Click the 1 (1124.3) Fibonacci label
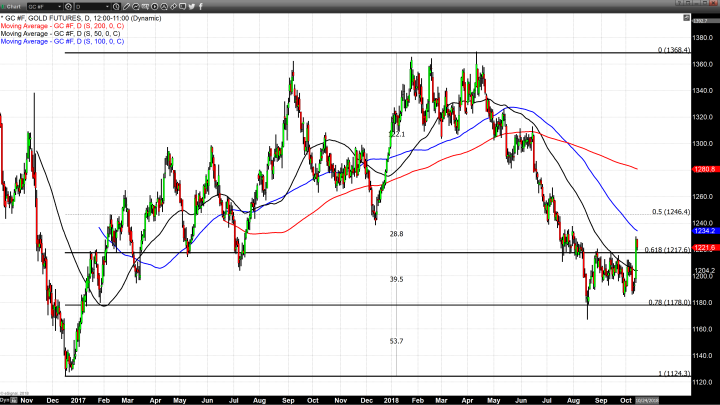 [674, 373]
